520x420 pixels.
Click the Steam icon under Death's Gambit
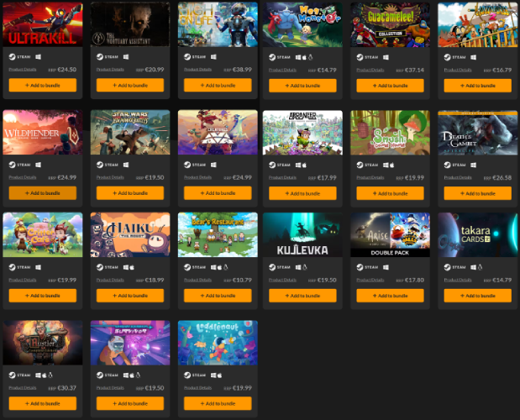point(448,165)
